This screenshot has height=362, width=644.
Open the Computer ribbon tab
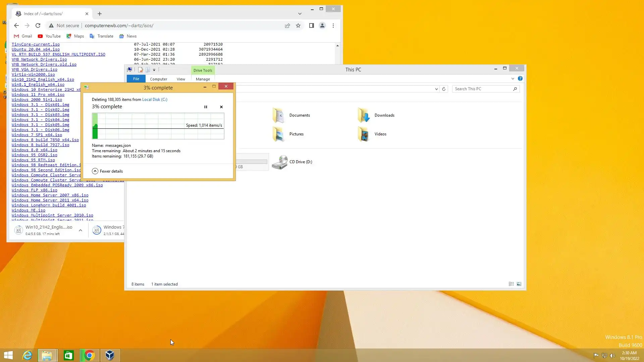click(158, 79)
